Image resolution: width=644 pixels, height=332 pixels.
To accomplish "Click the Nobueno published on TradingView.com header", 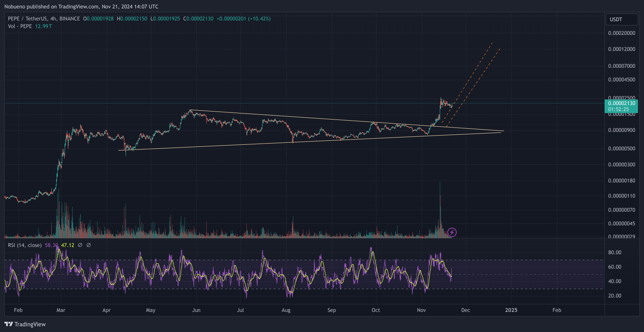I will tap(81, 6).
